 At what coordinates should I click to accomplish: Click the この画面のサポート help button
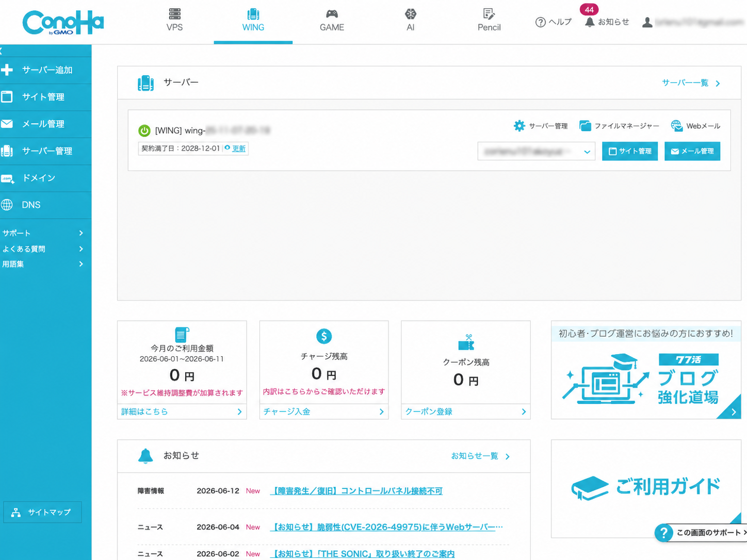pos(701,533)
